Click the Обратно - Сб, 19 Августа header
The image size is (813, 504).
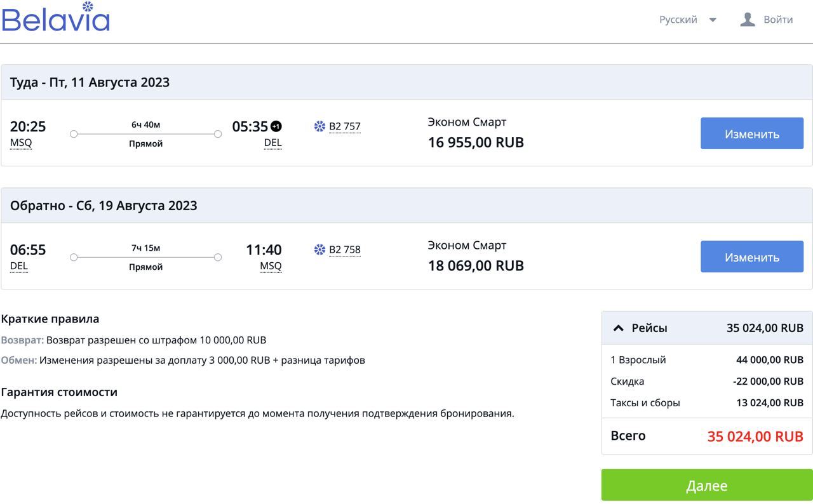104,206
